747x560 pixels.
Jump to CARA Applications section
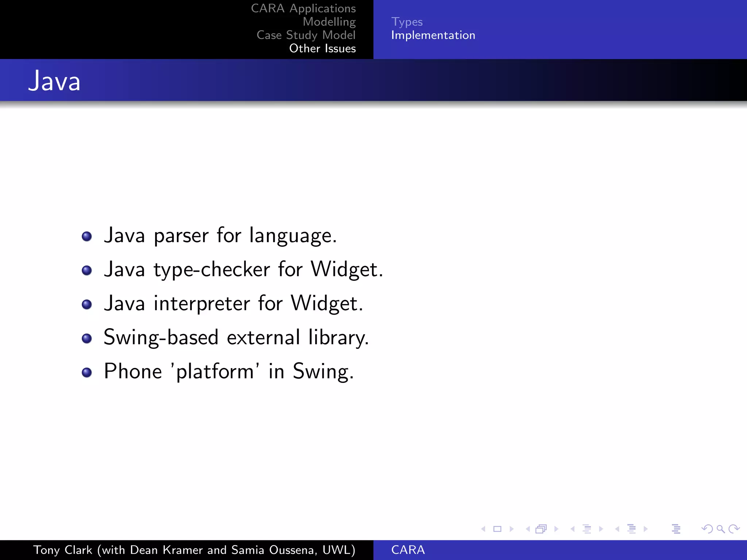click(x=303, y=8)
